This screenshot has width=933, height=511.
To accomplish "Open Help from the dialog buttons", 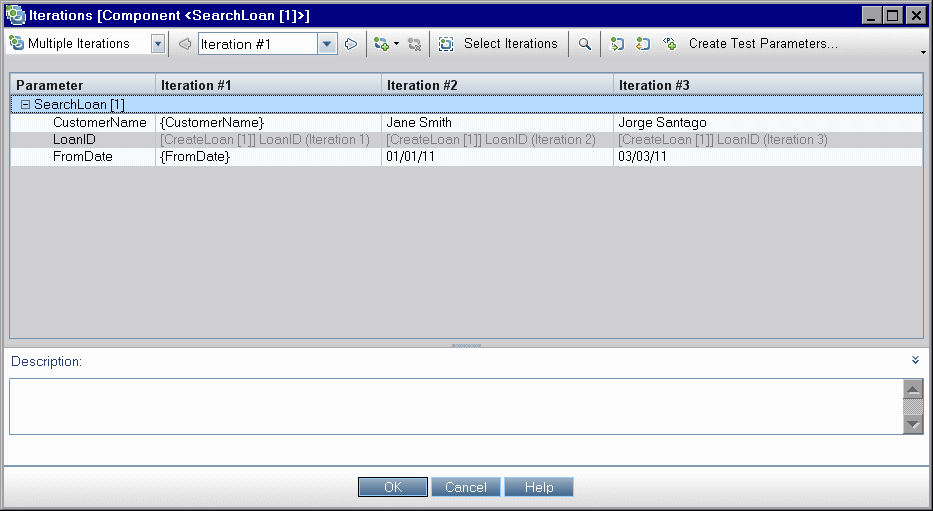I will [x=538, y=487].
